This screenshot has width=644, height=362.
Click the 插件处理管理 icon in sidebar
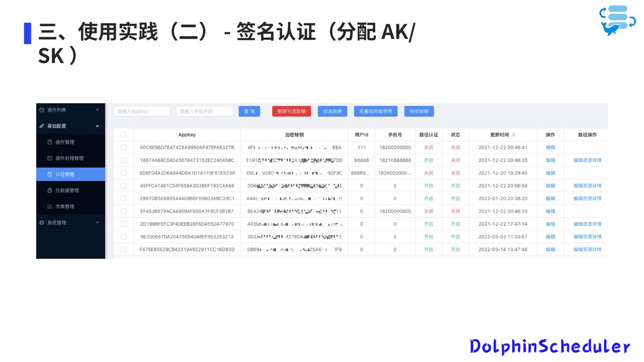coord(50,158)
